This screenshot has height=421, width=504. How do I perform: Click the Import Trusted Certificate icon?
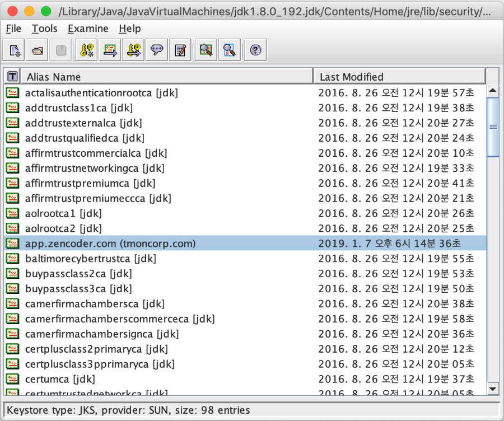110,51
